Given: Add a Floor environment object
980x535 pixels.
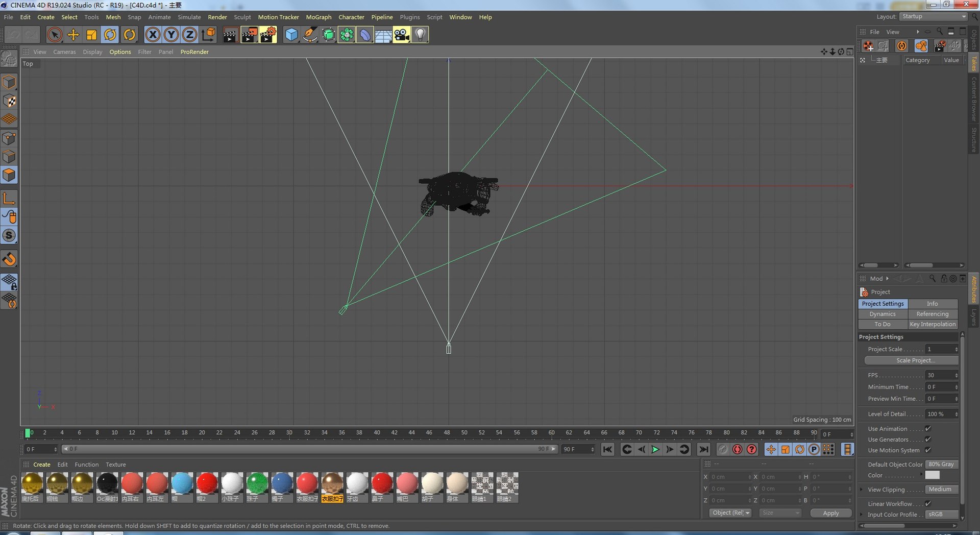Looking at the screenshot, I should click(x=383, y=35).
